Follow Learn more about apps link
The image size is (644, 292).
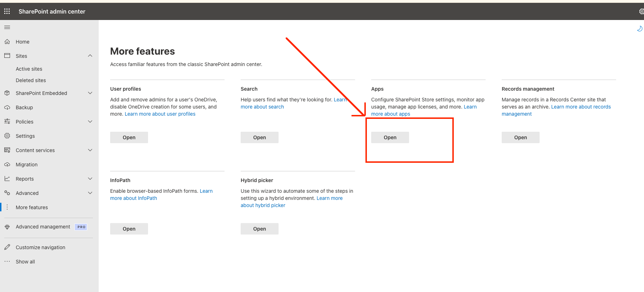(x=390, y=114)
